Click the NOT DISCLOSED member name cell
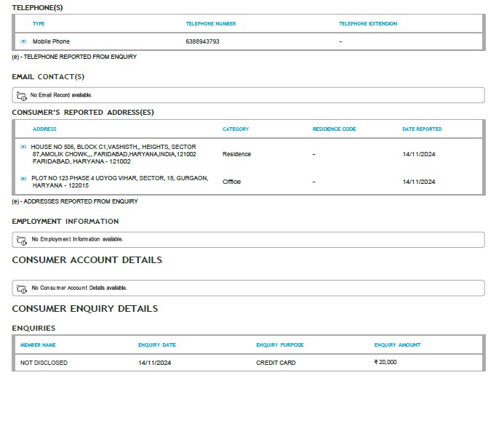Image resolution: width=504 pixels, height=431 pixels. (44, 363)
